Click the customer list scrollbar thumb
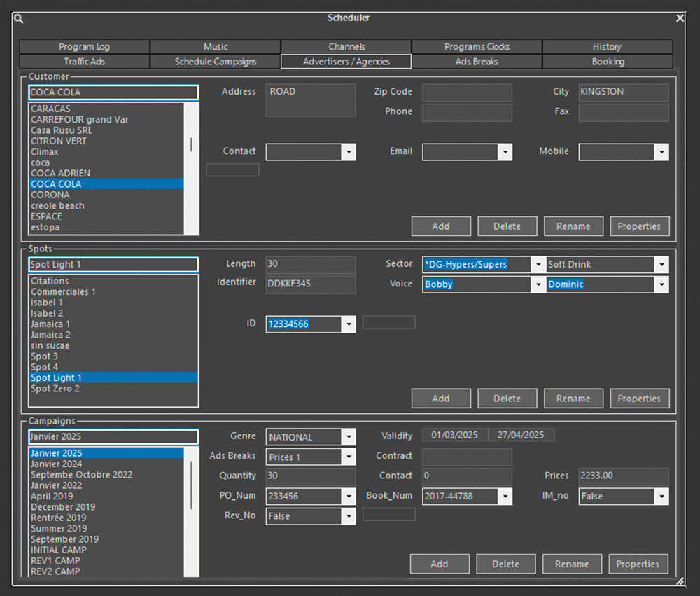Viewport: 700px width, 596px height. (x=191, y=144)
